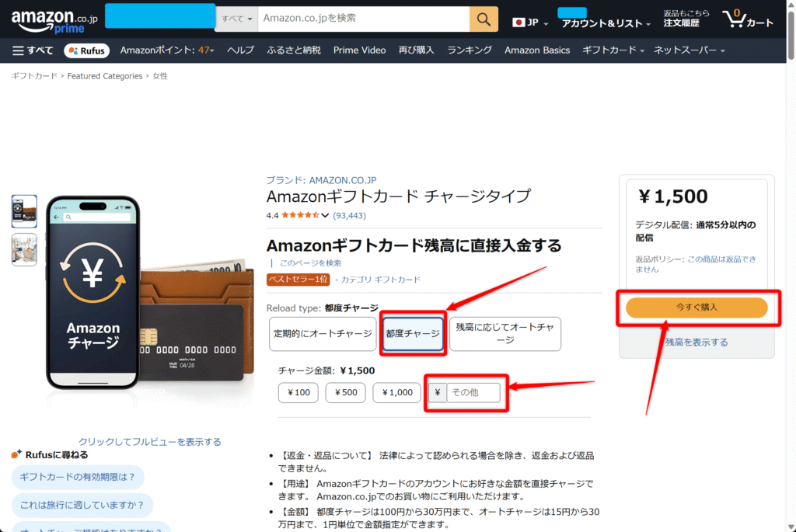
Task: Click クリックしてフルビューを表示する
Action: tap(150, 442)
